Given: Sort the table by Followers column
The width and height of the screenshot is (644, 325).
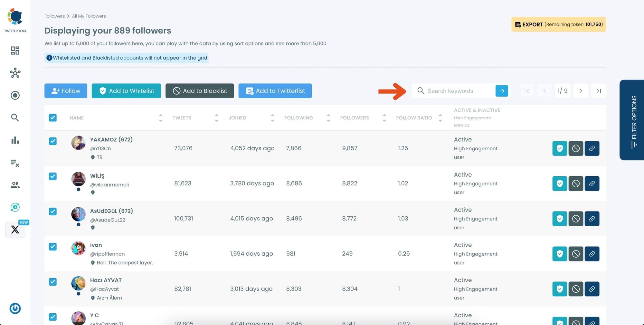Looking at the screenshot, I should pos(384,118).
